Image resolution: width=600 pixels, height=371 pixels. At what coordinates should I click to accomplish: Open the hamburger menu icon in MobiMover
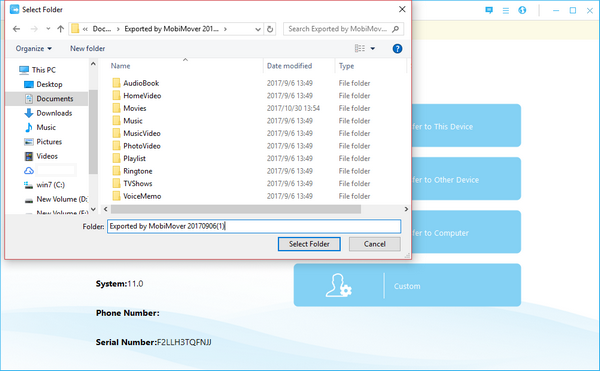tap(505, 11)
